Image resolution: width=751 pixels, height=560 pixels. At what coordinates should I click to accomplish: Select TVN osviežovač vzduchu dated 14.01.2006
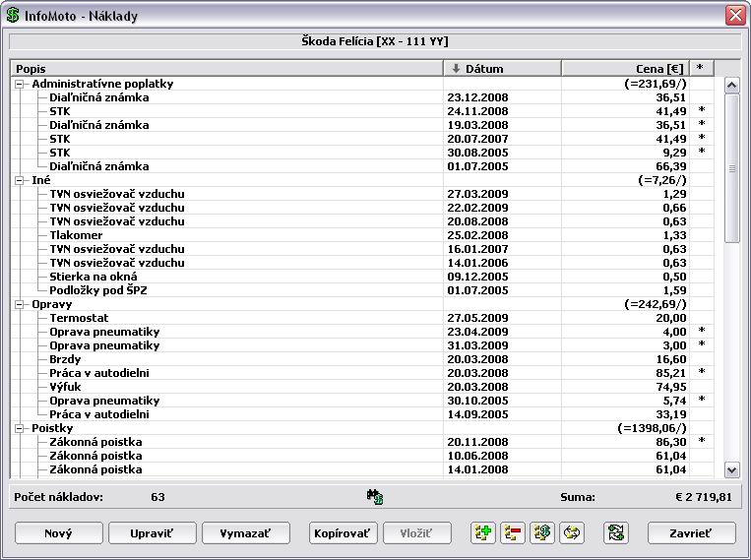[362, 263]
